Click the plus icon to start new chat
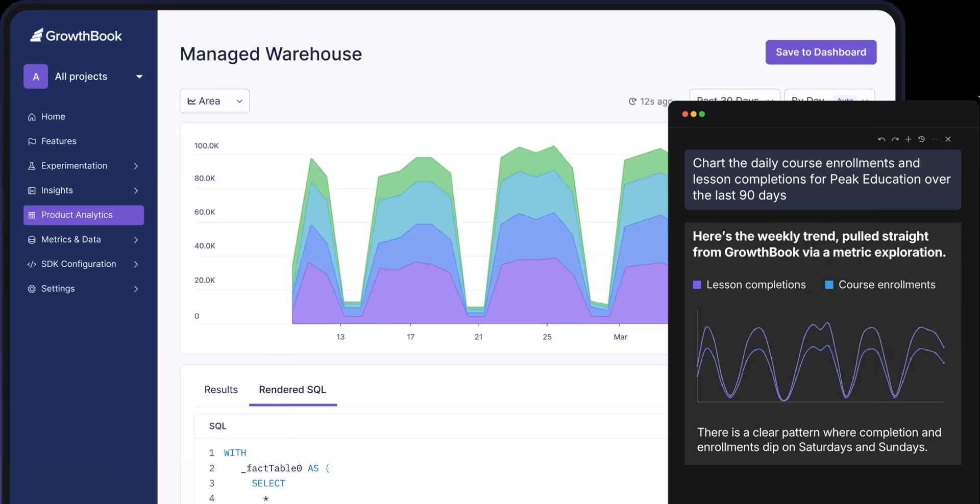Screen dimensions: 980x504 (909, 139)
